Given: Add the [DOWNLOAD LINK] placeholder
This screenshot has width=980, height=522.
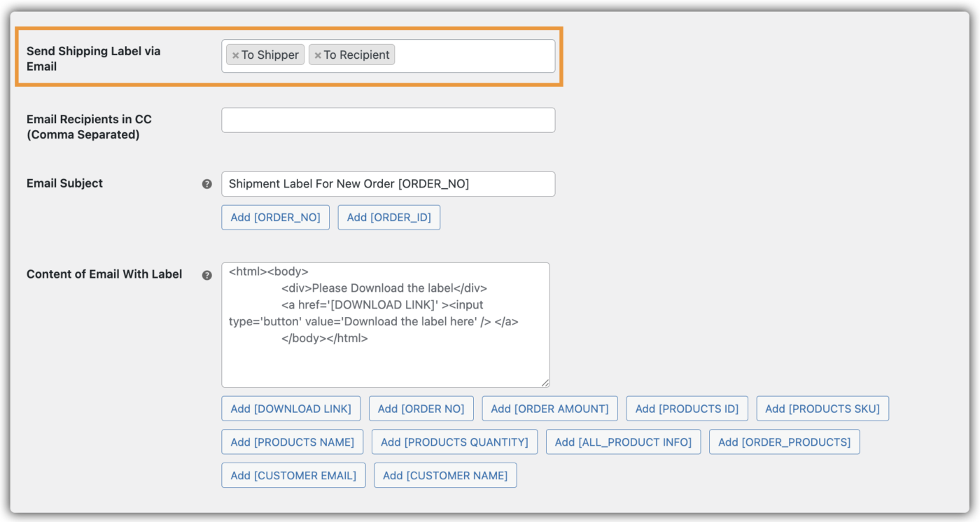Looking at the screenshot, I should point(291,409).
